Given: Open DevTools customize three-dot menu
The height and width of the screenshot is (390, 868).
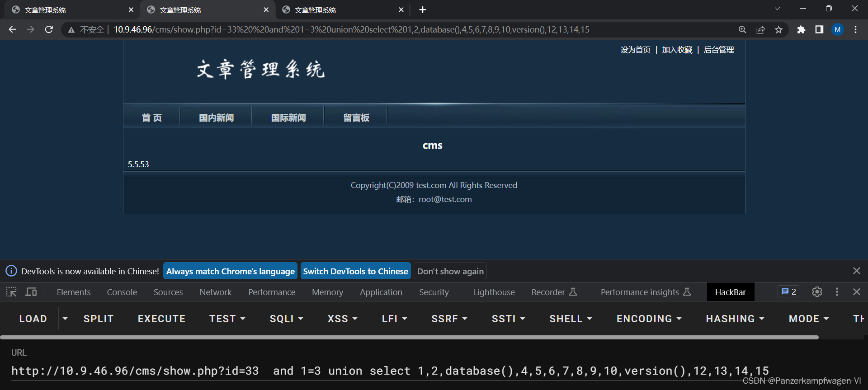Looking at the screenshot, I should [837, 292].
